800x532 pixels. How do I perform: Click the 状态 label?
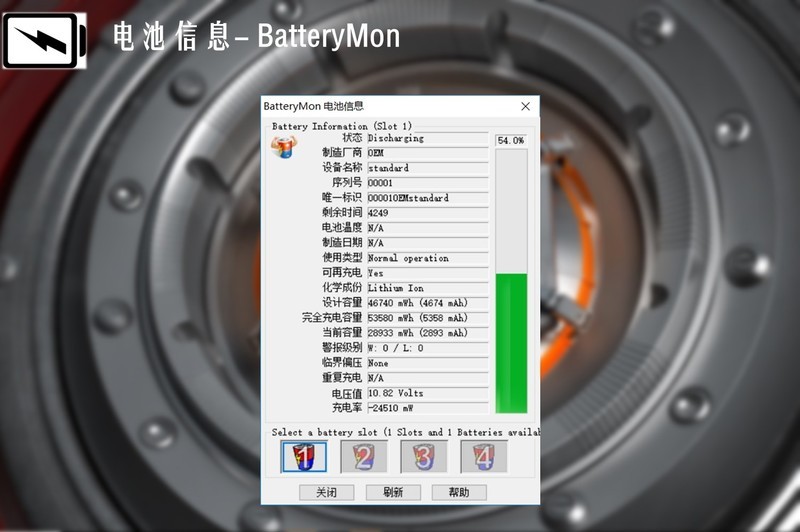coord(352,138)
